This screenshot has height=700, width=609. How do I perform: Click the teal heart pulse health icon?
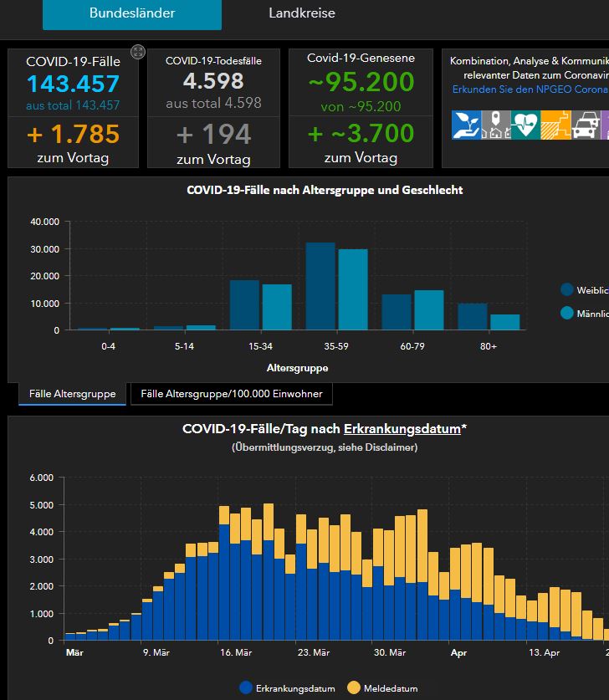pyautogui.click(x=525, y=124)
